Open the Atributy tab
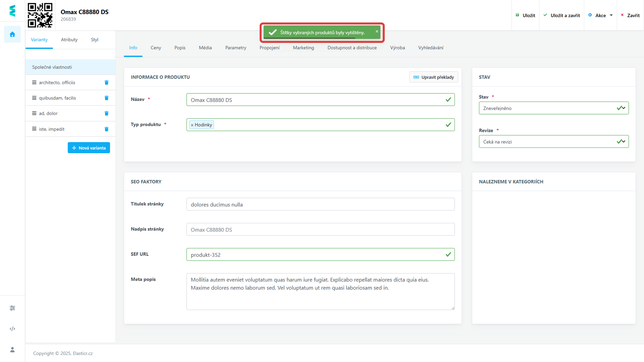 (x=69, y=40)
